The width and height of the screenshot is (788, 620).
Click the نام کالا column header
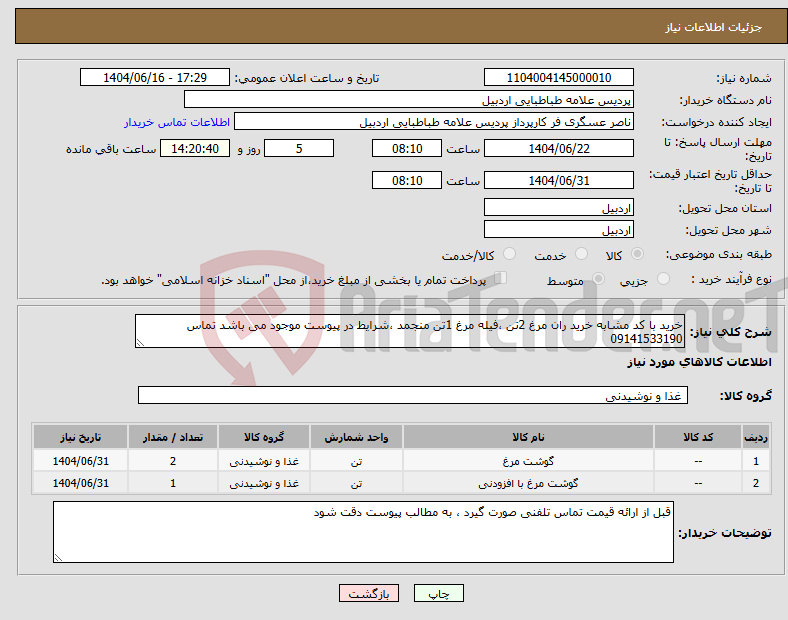[x=528, y=437]
